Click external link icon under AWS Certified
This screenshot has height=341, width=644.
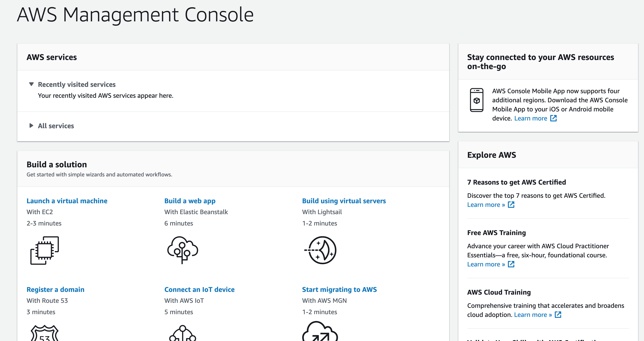click(511, 205)
